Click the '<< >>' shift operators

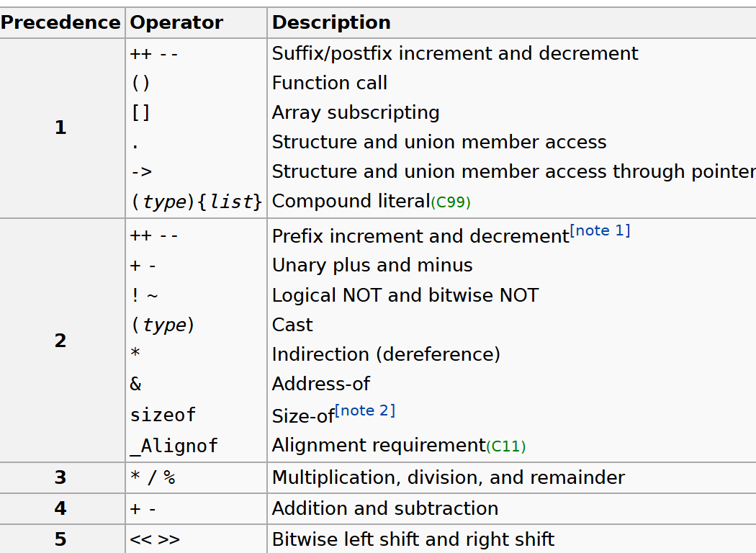pyautogui.click(x=155, y=539)
